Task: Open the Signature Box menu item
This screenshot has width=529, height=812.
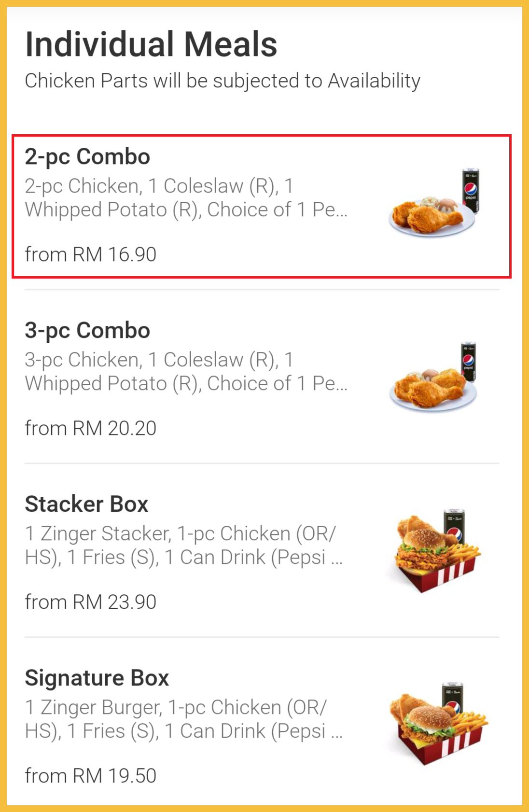Action: click(x=97, y=678)
